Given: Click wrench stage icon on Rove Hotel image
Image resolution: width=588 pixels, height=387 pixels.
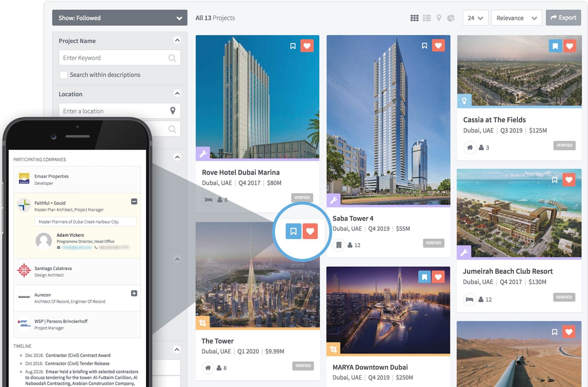Looking at the screenshot, I should pyautogui.click(x=203, y=154).
